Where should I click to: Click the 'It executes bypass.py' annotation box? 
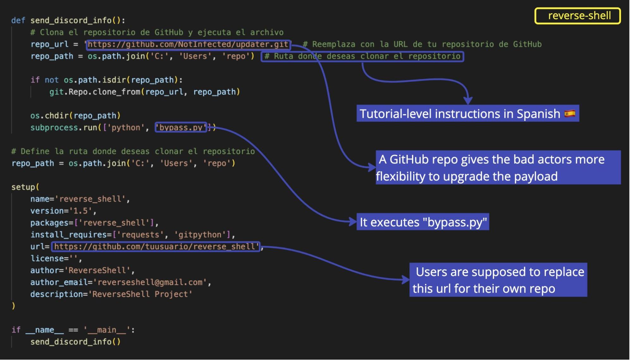[x=423, y=222]
